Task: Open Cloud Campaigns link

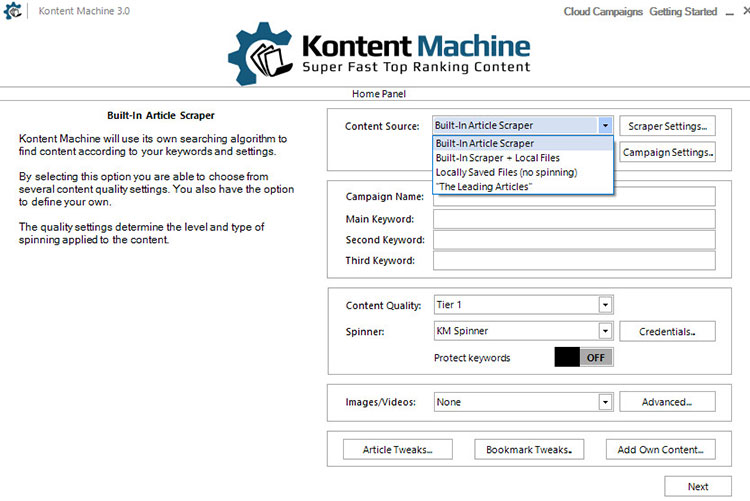Action: point(603,11)
